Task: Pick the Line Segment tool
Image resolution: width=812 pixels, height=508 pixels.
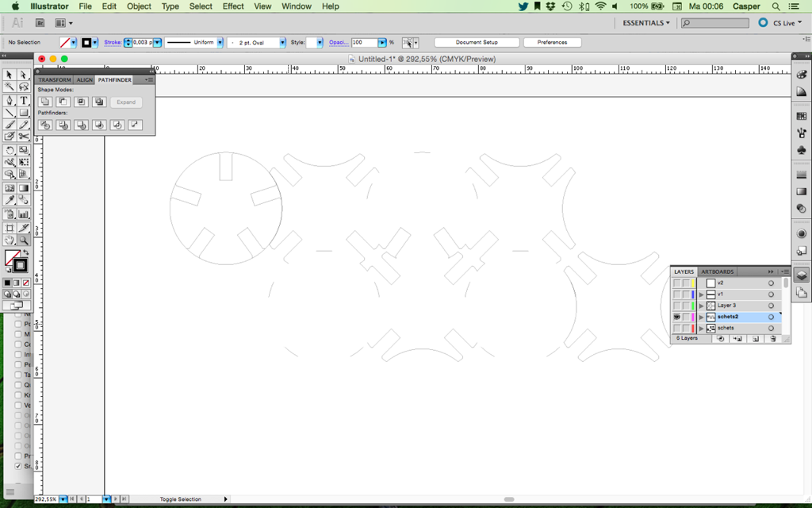Action: pos(9,113)
